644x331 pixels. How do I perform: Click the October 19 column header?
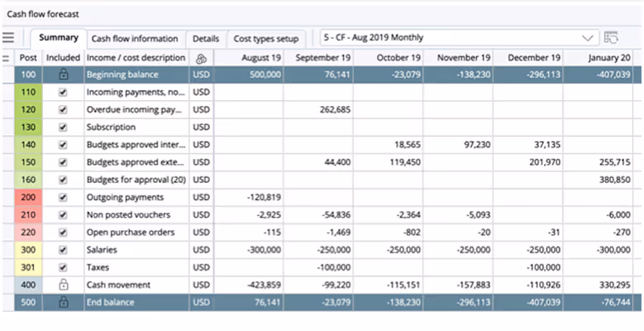pos(388,58)
